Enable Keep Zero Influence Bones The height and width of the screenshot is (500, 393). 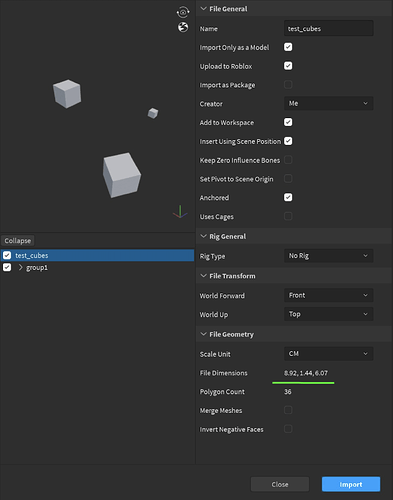(x=288, y=160)
